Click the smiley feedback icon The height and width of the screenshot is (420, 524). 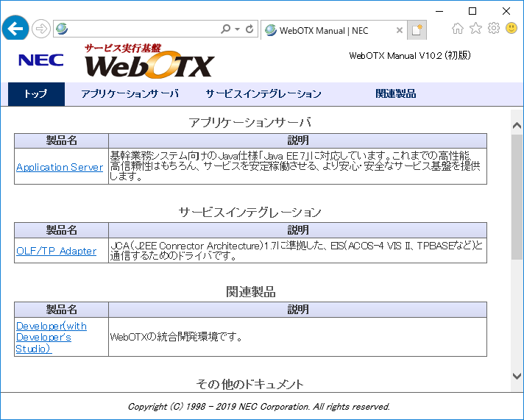pyautogui.click(x=511, y=29)
